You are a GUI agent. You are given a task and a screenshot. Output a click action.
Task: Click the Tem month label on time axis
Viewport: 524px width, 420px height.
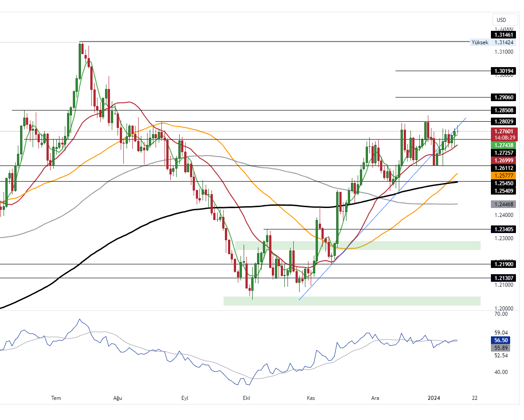[x=56, y=398]
